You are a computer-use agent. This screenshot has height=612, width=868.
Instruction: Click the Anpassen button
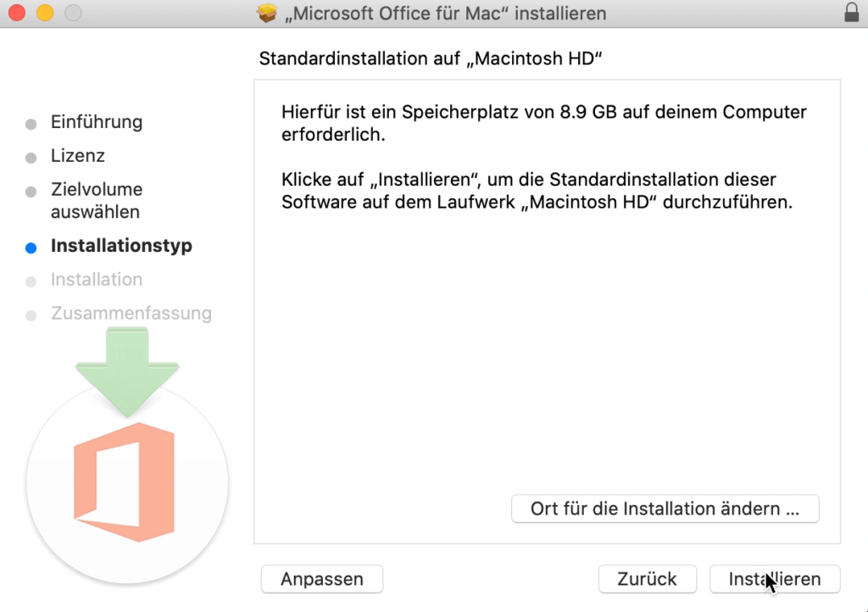point(321,579)
